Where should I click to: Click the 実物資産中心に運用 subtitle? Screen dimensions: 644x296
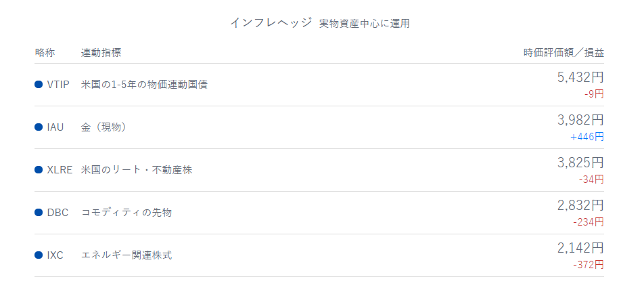click(364, 24)
